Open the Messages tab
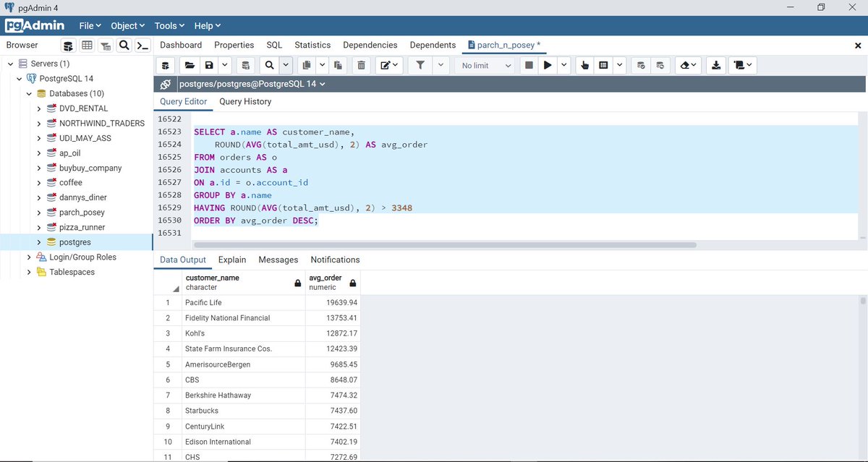Viewport: 868px width, 462px height. click(278, 260)
